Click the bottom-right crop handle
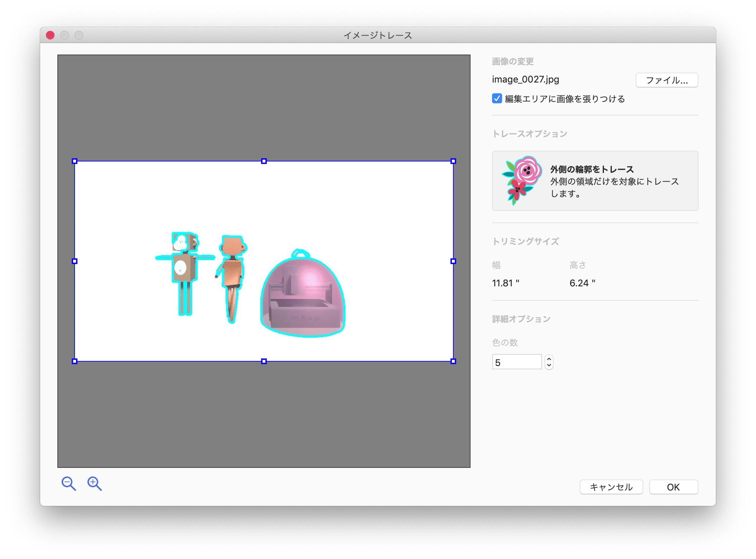This screenshot has width=756, height=559. (x=453, y=361)
